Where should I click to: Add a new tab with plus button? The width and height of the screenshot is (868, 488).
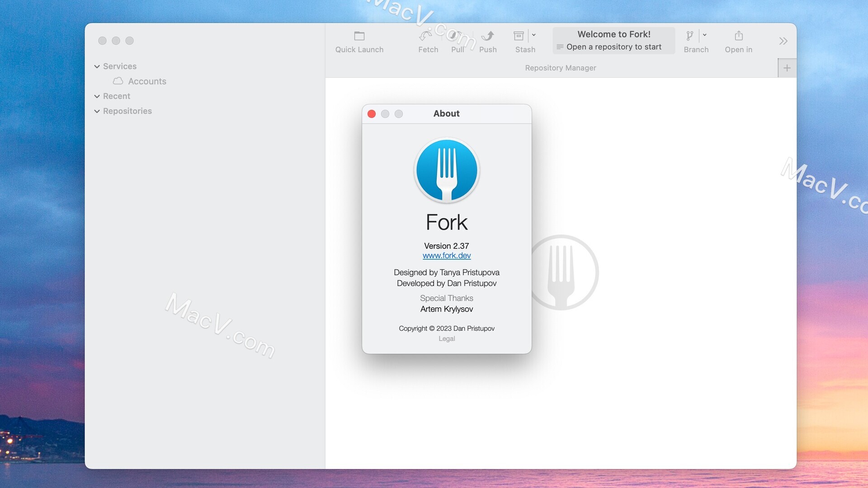coord(787,68)
